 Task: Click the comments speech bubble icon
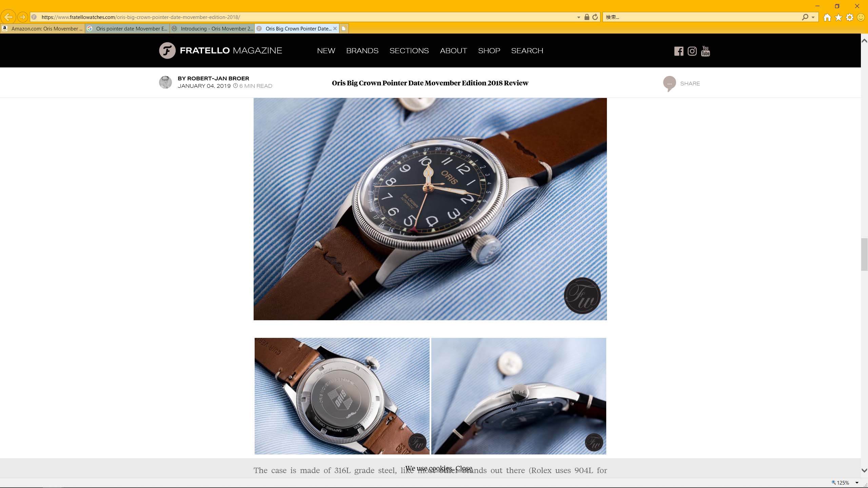[669, 84]
